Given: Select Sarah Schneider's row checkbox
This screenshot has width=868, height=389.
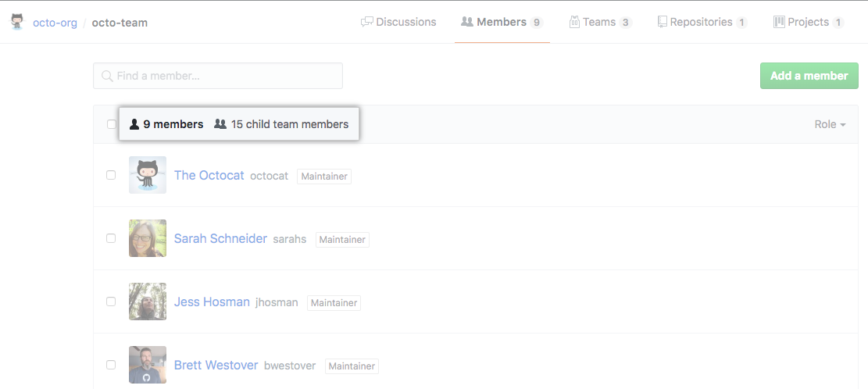Looking at the screenshot, I should coord(111,238).
